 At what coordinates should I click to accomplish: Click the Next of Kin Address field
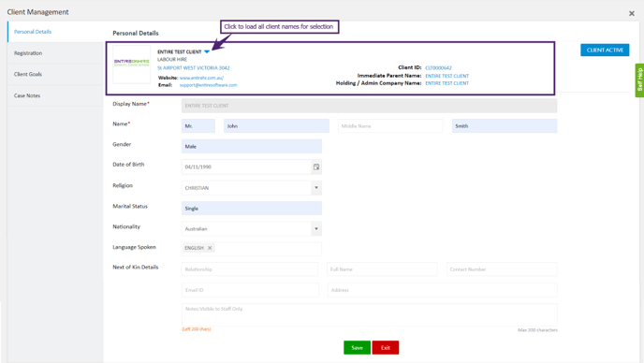[443, 290]
